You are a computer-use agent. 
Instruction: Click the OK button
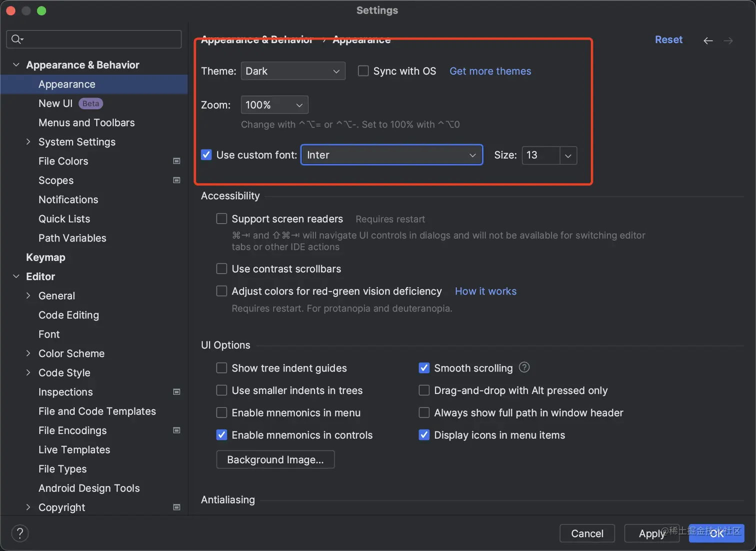point(716,533)
